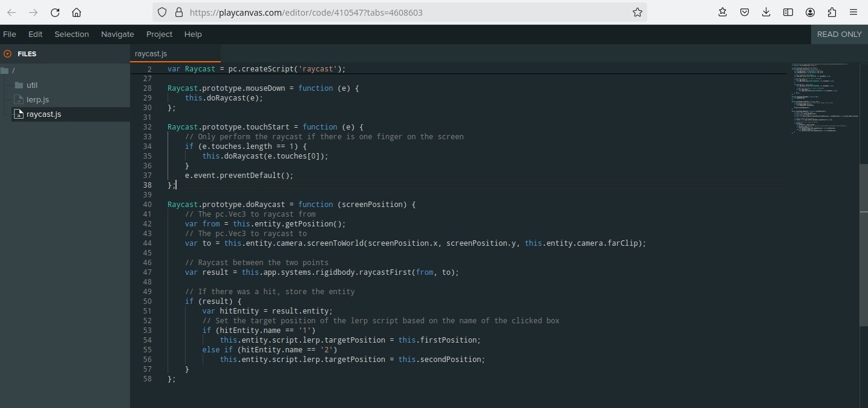Click the address bar URL field

point(399,12)
